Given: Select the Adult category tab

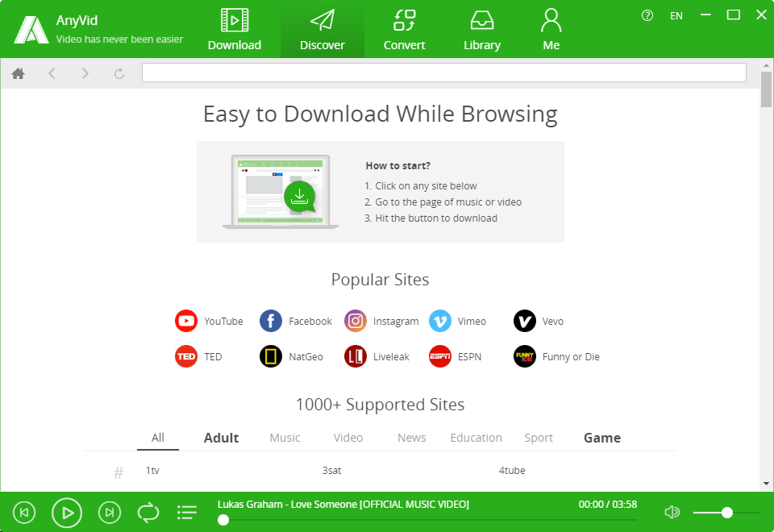Looking at the screenshot, I should tap(221, 438).
